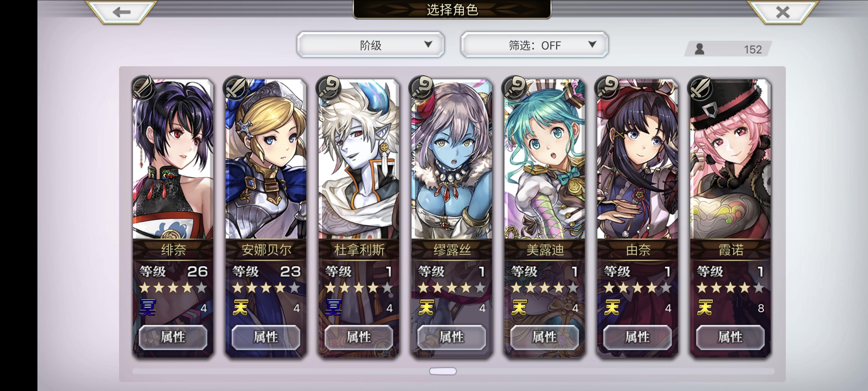Click the horizontal scrollbar handle
This screenshot has height=391, width=868.
[443, 371]
